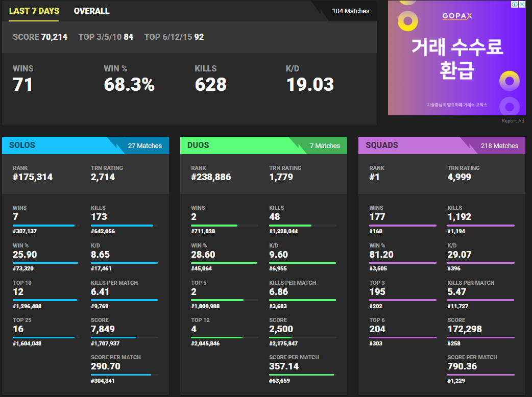Click the Squads rank #1 value
The height and width of the screenshot is (397, 532).
(x=375, y=177)
